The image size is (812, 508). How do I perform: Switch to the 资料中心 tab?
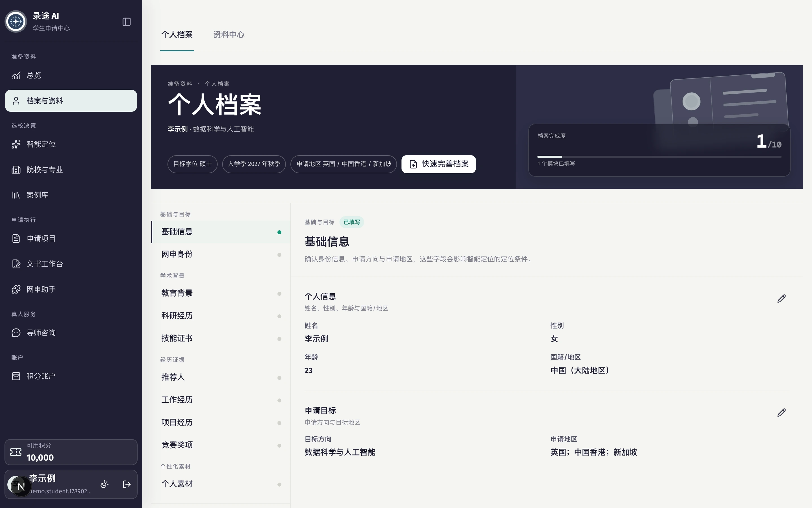[229, 35]
